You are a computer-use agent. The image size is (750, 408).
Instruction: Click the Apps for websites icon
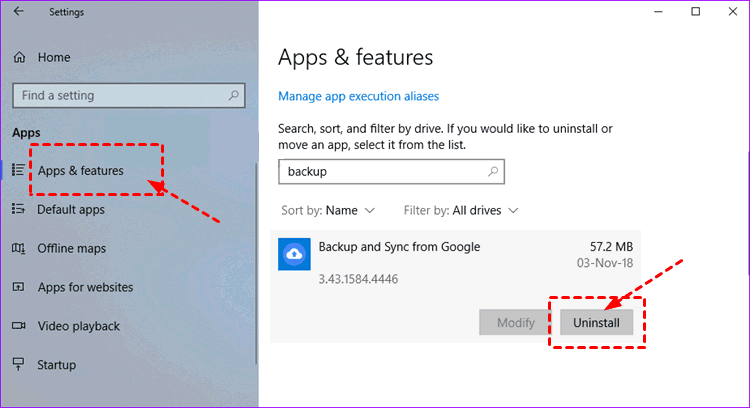[x=18, y=287]
